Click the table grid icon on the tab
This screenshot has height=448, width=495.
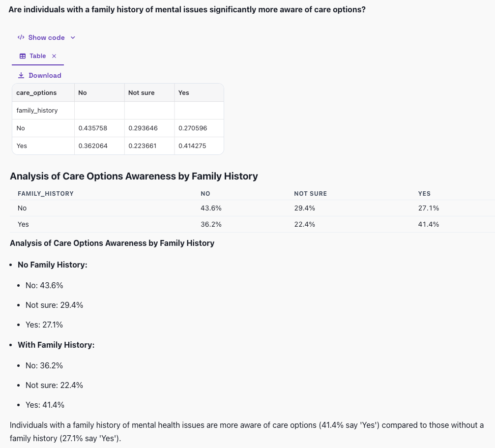[23, 56]
